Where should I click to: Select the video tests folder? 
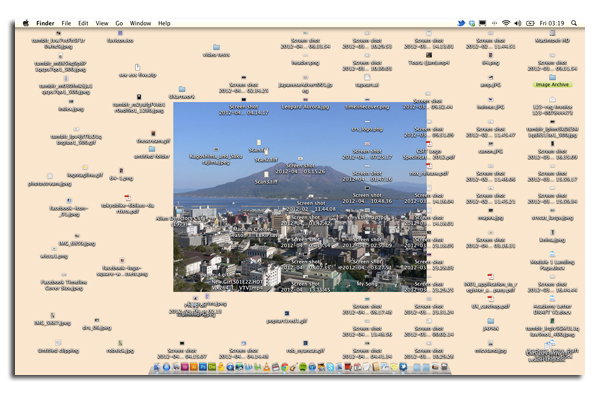(216, 50)
